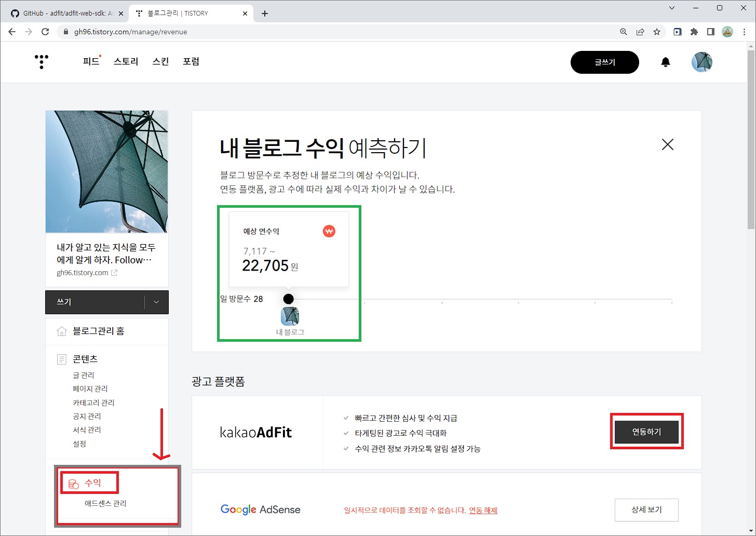Reload the page
The height and width of the screenshot is (536, 756).
point(45,32)
